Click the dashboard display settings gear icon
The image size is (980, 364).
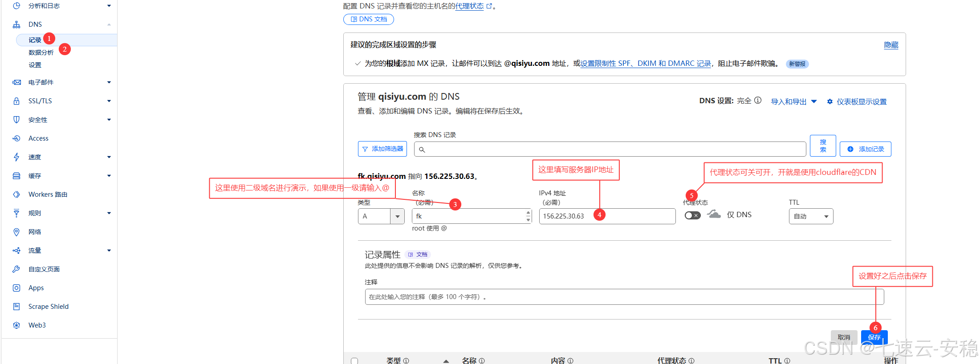point(830,101)
